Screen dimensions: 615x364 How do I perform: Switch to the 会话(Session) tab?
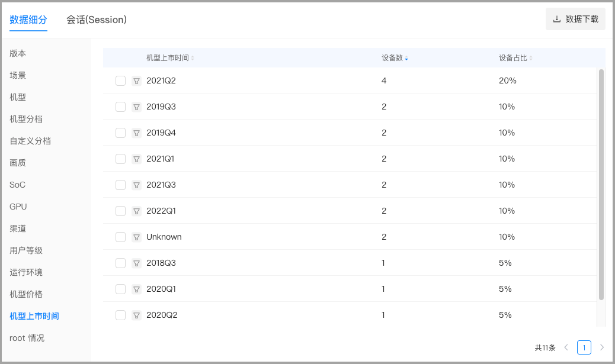coord(97,20)
